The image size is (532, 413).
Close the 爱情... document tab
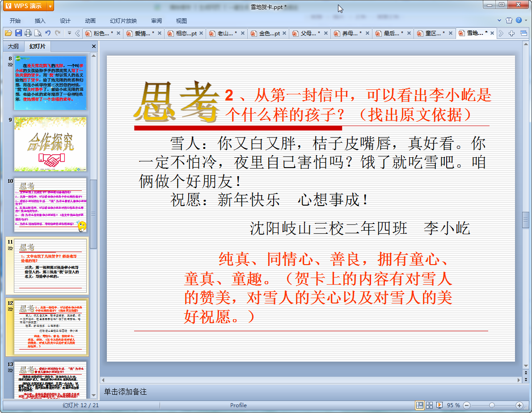click(160, 33)
